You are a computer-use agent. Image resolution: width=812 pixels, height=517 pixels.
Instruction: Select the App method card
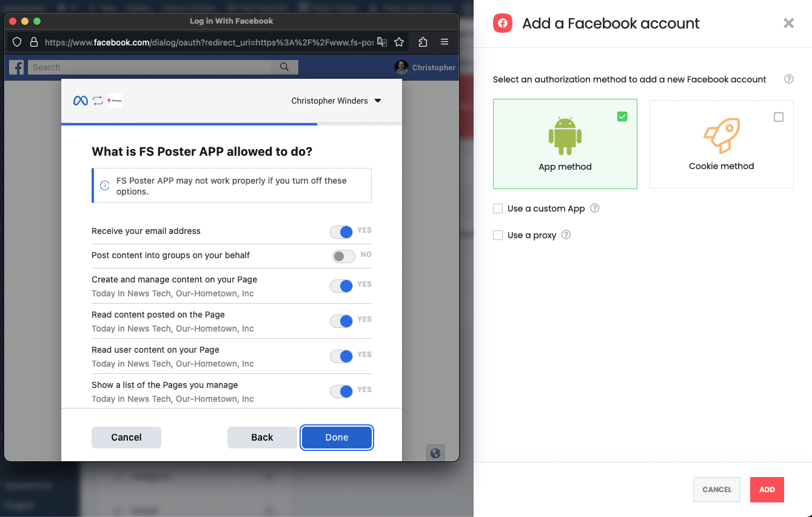[565, 144]
